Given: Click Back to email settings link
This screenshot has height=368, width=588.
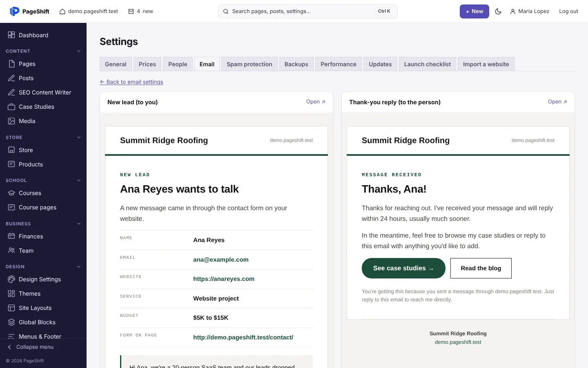Looking at the screenshot, I should tap(131, 82).
